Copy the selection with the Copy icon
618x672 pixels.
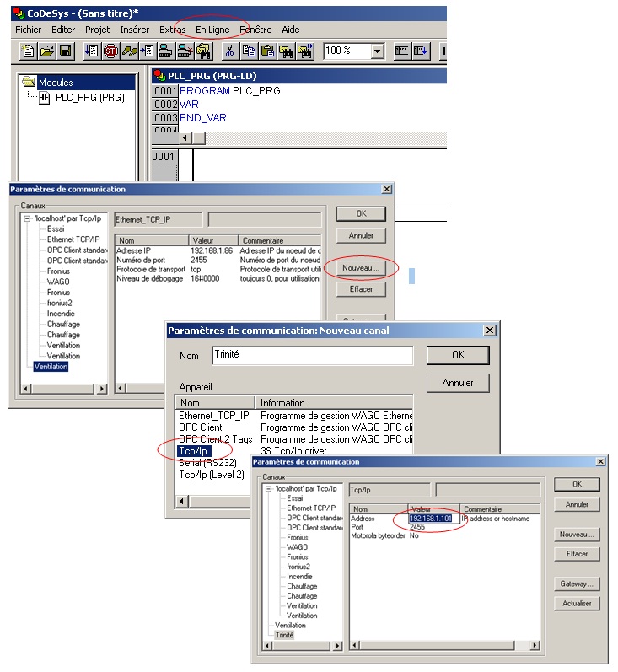click(249, 51)
